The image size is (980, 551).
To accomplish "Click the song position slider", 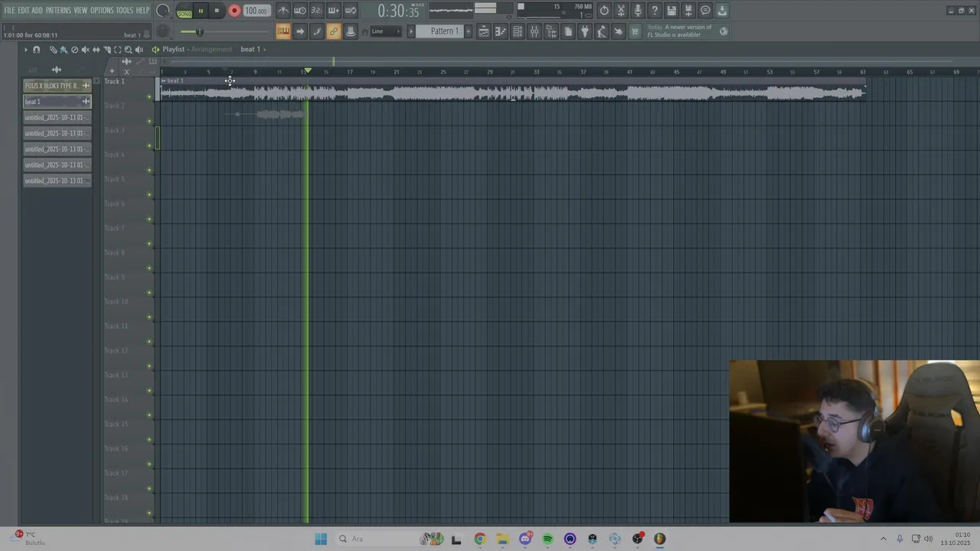I will point(226,31).
